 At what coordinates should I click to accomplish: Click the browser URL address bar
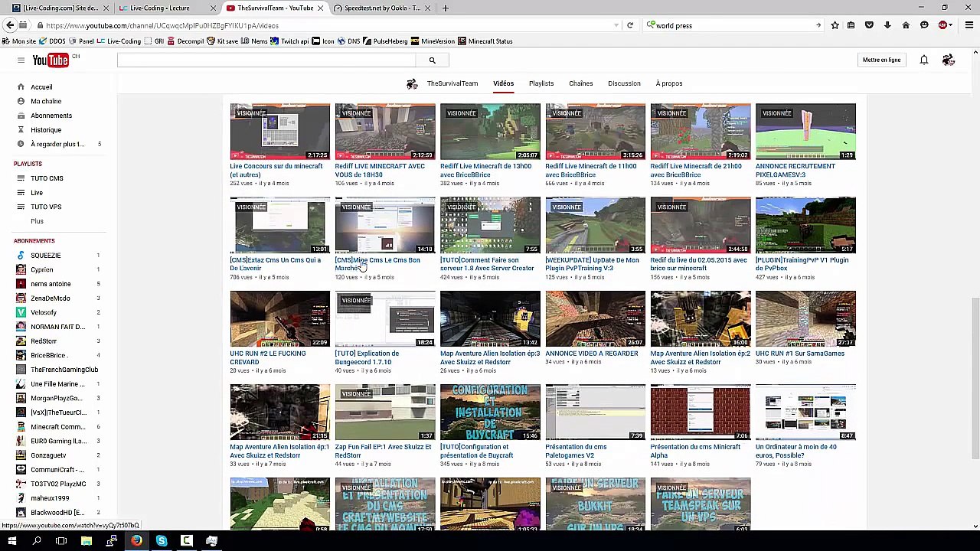click(329, 25)
